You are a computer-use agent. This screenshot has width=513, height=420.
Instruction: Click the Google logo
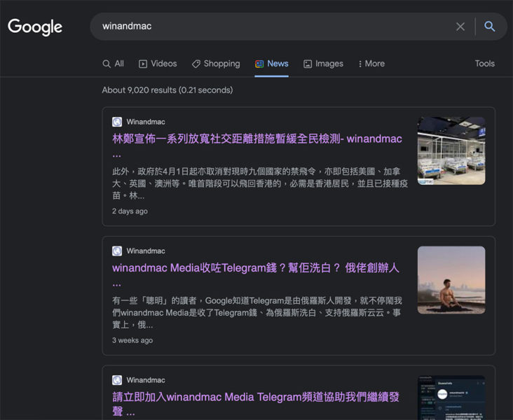[x=35, y=27]
